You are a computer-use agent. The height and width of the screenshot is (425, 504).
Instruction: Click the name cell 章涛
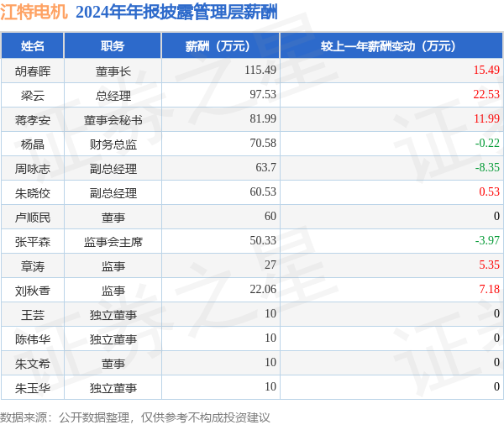pos(33,266)
